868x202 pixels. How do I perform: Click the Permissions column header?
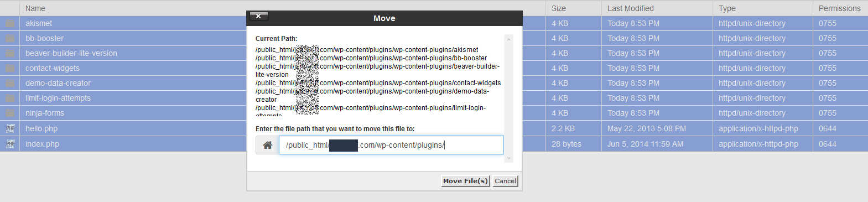point(839,8)
